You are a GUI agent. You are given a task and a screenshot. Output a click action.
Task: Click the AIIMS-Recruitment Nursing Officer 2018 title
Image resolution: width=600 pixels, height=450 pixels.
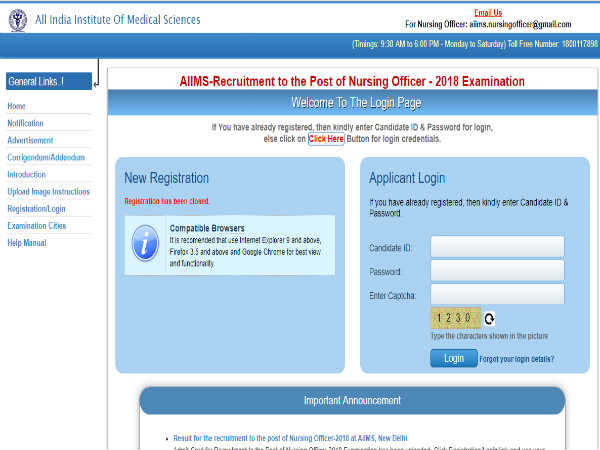click(352, 82)
